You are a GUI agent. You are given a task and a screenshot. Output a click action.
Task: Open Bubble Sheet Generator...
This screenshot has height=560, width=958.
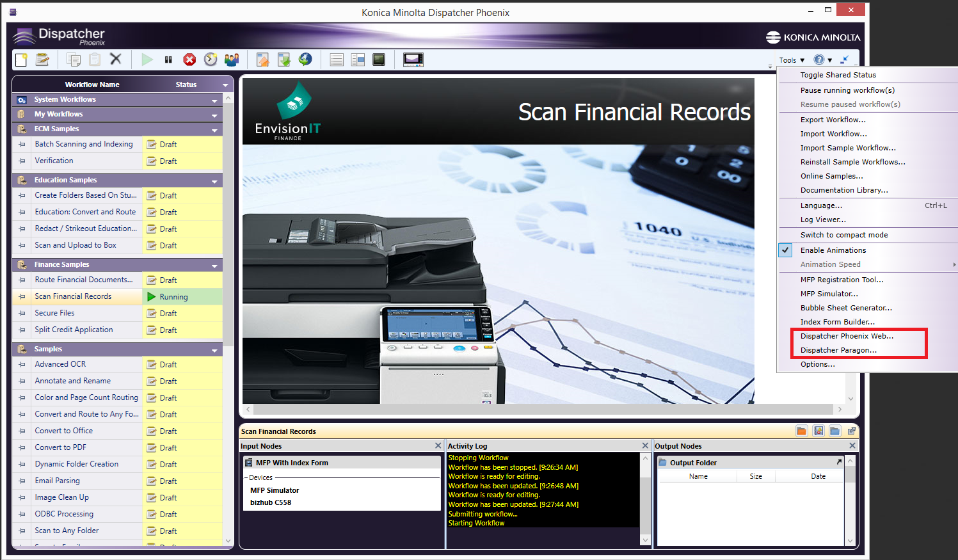[x=846, y=308]
